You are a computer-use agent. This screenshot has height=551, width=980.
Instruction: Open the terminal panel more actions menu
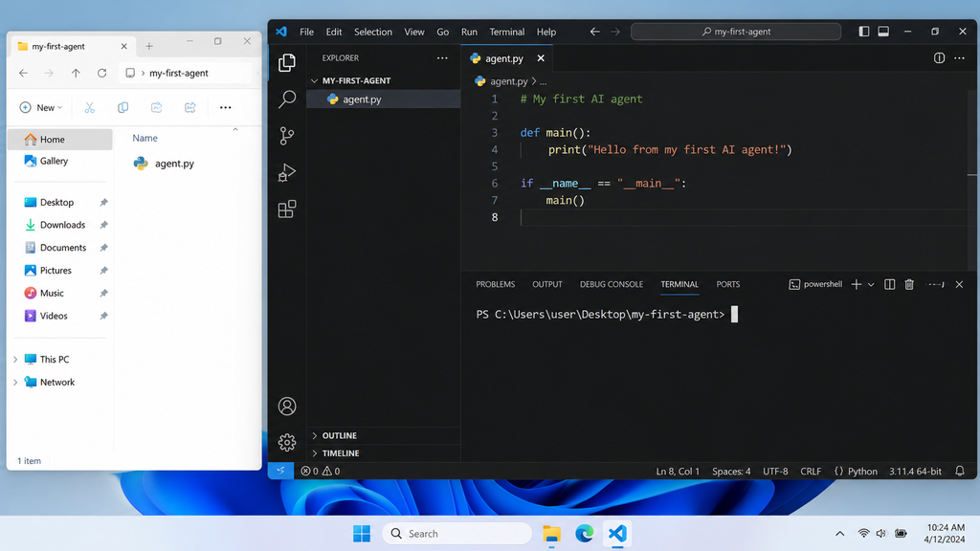coord(935,284)
